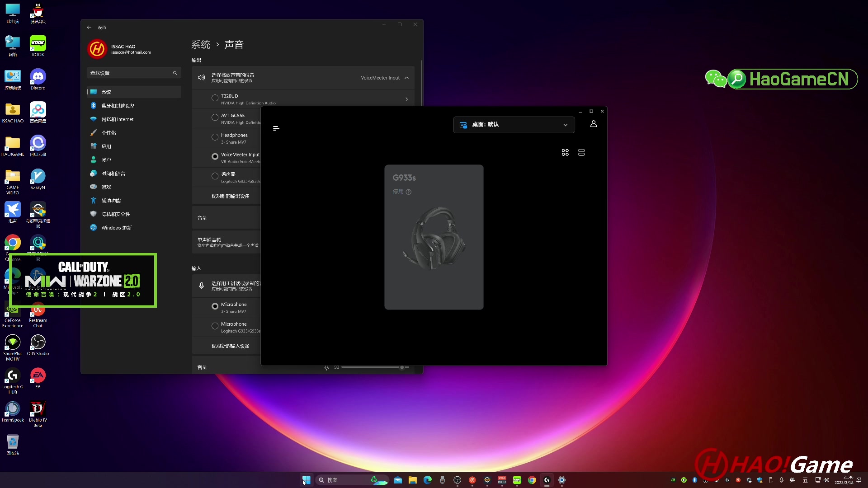
Task: Open GAME VIDEO folder on desktop
Action: click(13, 182)
